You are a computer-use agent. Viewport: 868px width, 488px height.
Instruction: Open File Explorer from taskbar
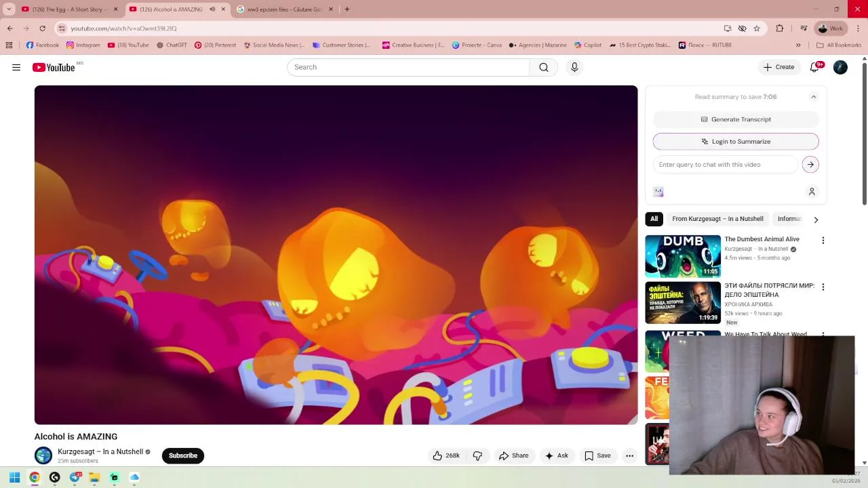[94, 477]
